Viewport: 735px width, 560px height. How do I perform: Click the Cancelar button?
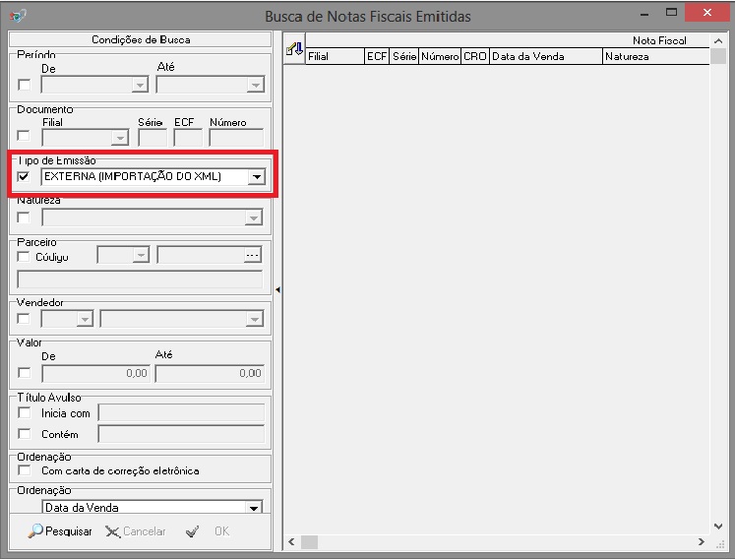136,531
